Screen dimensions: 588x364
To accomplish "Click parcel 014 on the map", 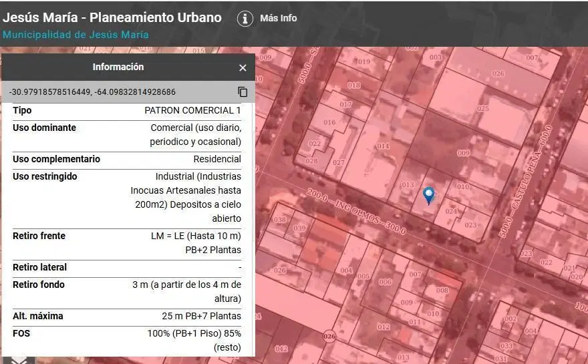I will [383, 146].
